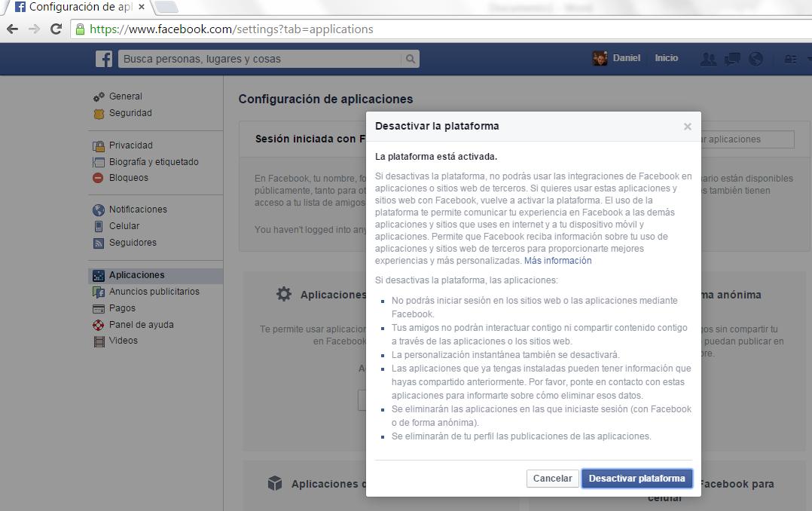Click the search magnifier icon

[410, 59]
